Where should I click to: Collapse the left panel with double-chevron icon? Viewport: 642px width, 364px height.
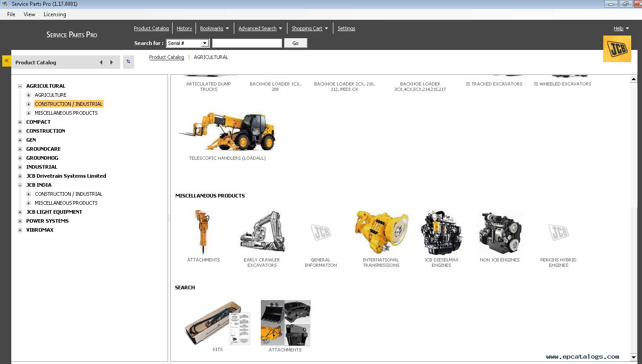pos(7,61)
